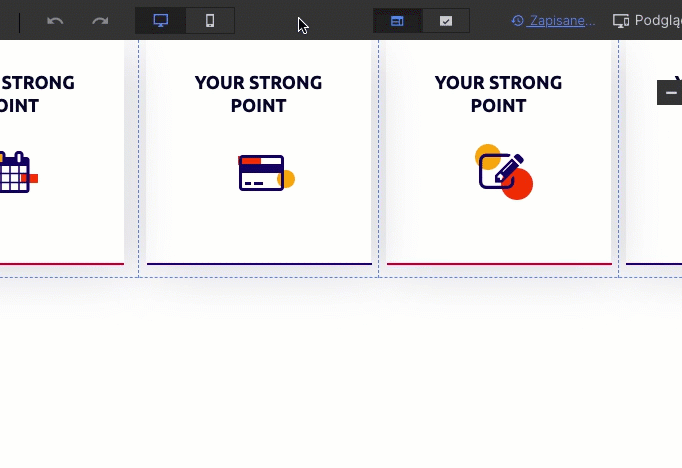The width and height of the screenshot is (682, 468).
Task: Select middle card's YOUR STRONG POINT heading
Action: [258, 94]
